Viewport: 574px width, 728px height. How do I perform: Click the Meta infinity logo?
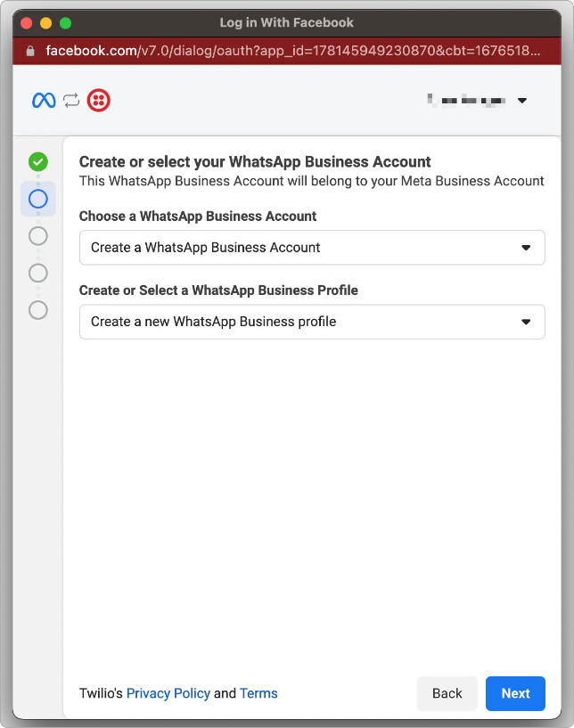click(x=44, y=101)
